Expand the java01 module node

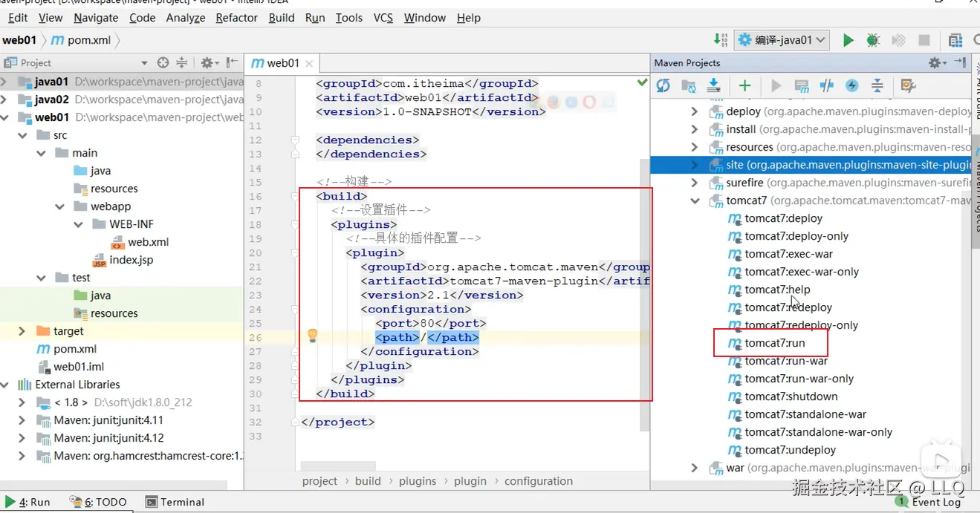pyautogui.click(x=4, y=82)
